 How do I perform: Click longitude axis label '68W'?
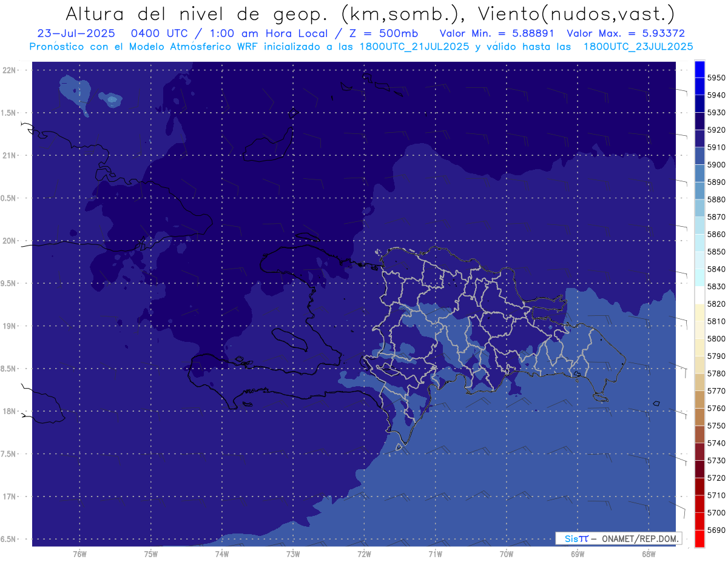tap(649, 554)
